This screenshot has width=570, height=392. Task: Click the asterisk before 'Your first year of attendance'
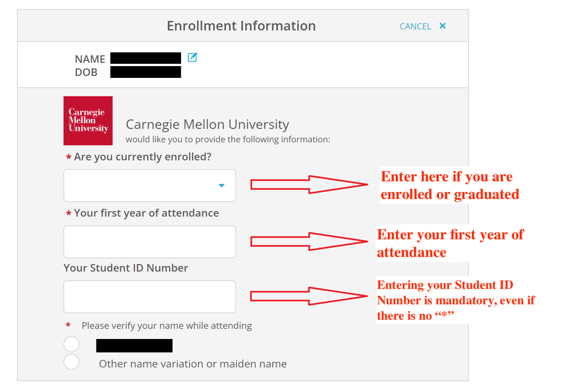pos(68,213)
